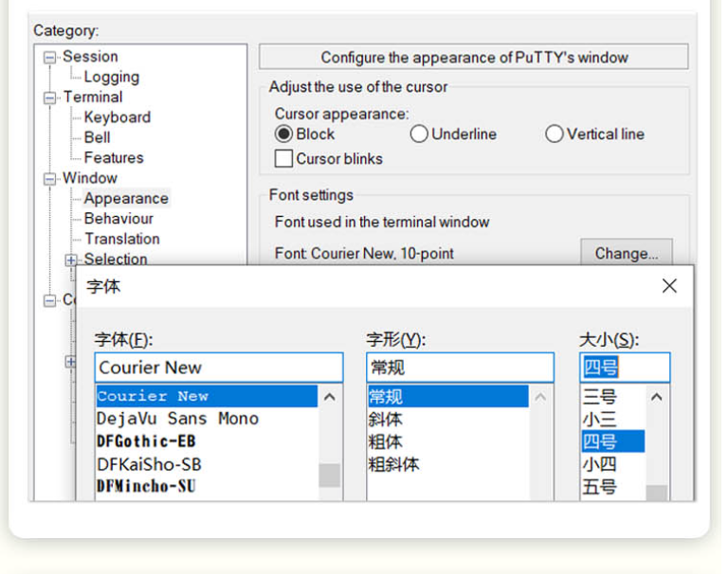The height and width of the screenshot is (574, 728).
Task: Select 常规 regular font style
Action: [x=448, y=396]
